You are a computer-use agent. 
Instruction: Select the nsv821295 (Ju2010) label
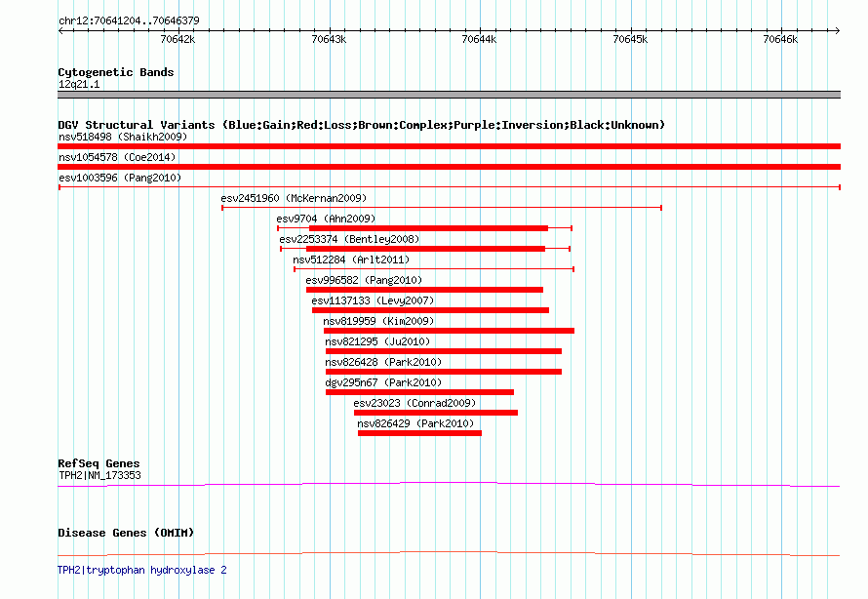tap(377, 341)
